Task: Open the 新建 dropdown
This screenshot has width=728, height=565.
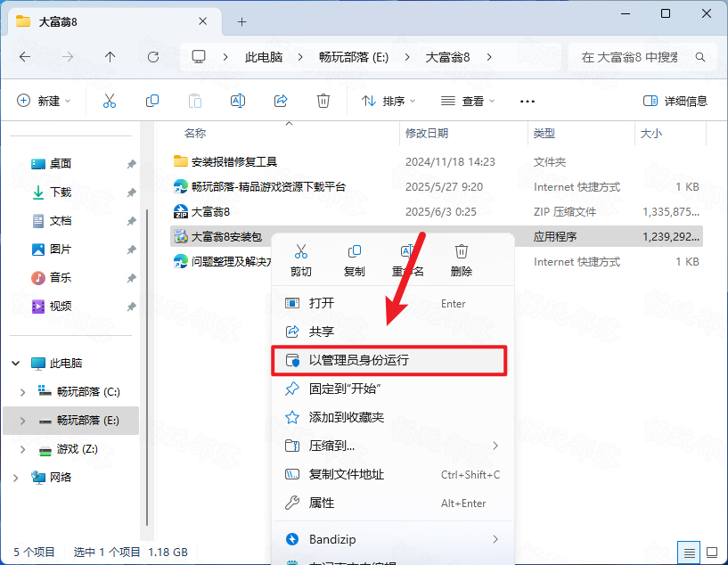Action: point(44,101)
